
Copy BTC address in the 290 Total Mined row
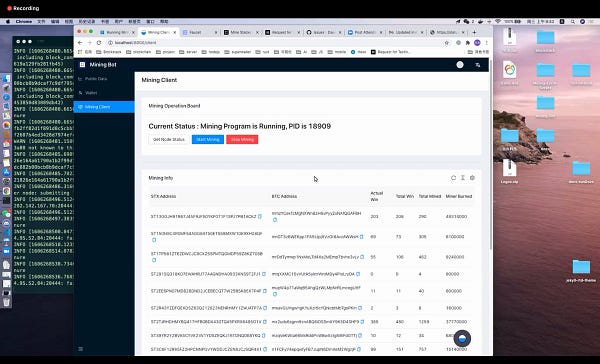click(275, 220)
